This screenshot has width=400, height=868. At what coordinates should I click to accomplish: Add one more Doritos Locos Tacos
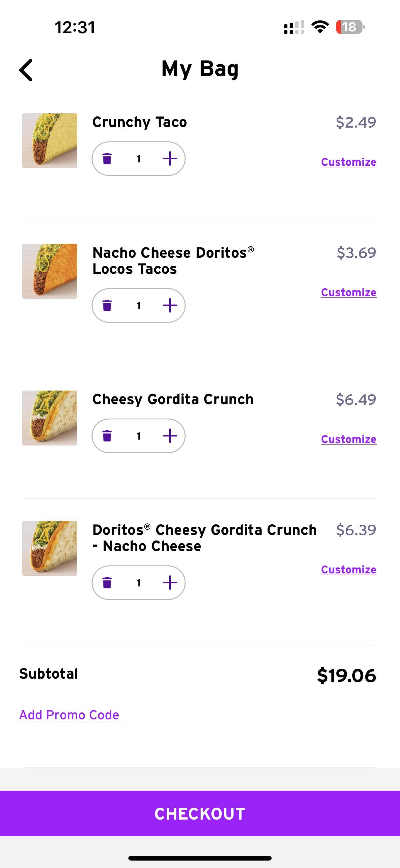(x=170, y=305)
